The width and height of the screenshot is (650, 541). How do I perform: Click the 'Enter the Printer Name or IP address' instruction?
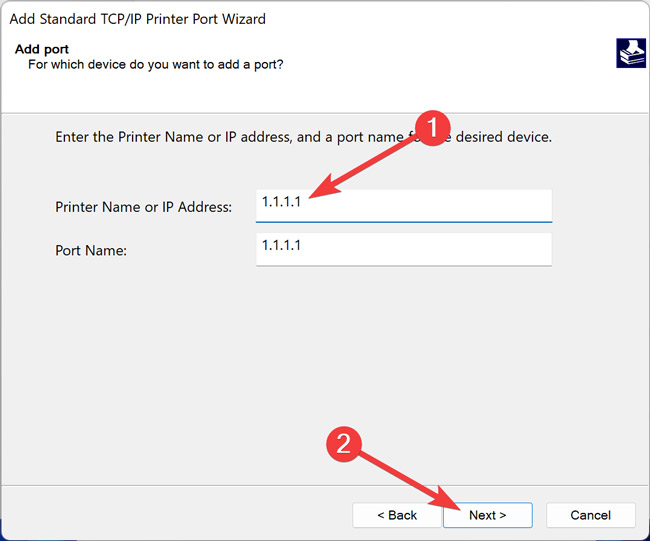click(303, 137)
